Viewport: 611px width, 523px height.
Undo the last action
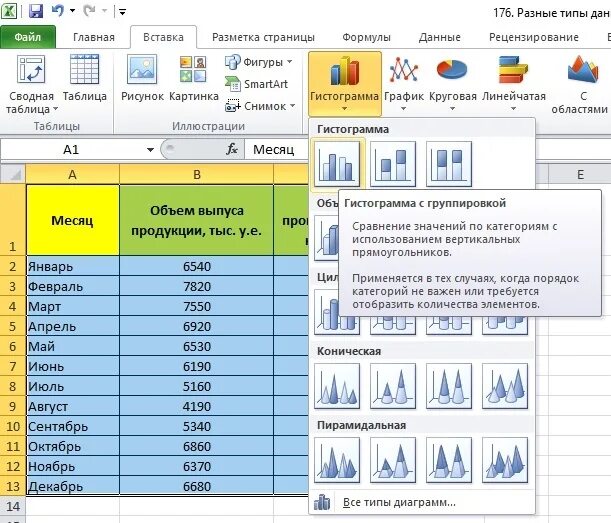click(x=58, y=11)
